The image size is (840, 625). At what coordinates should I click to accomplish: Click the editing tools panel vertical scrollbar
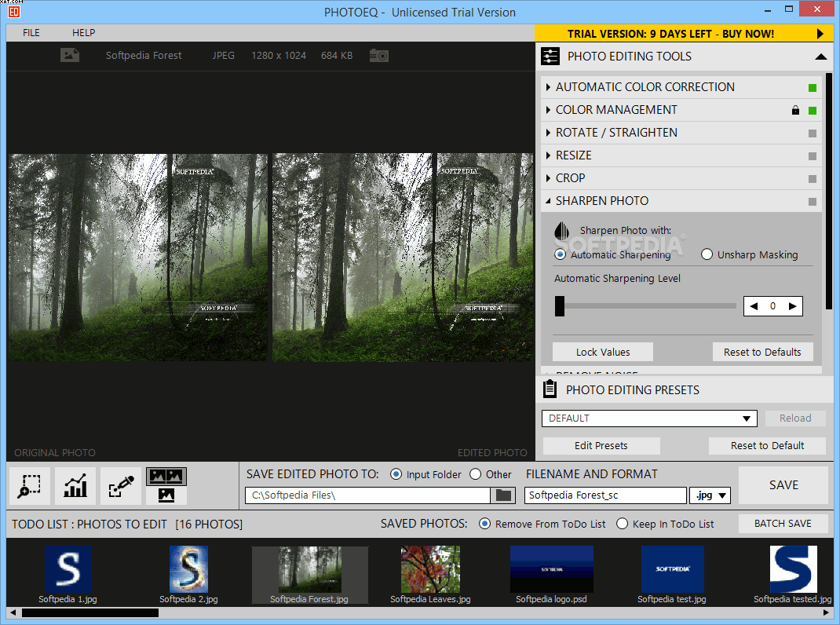(x=829, y=190)
